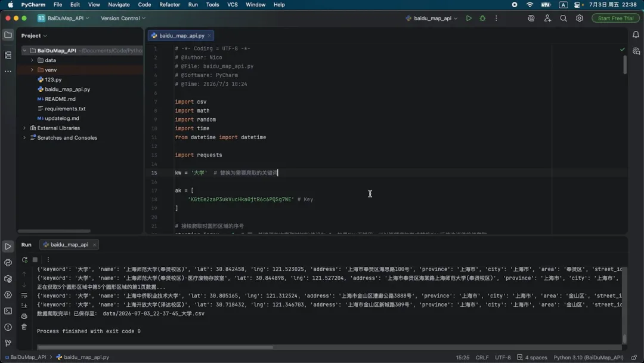The image size is (644, 363).
Task: Expand the venv folder
Action: 32,70
